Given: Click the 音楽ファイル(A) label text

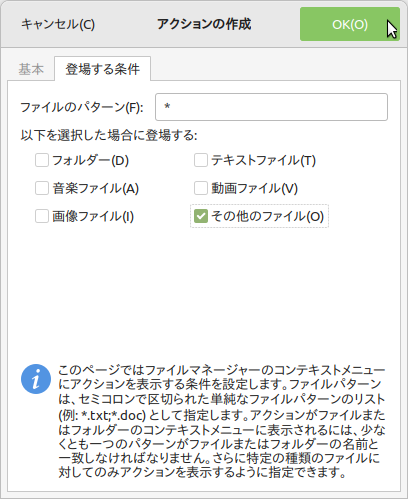Looking at the screenshot, I should 96,188.
